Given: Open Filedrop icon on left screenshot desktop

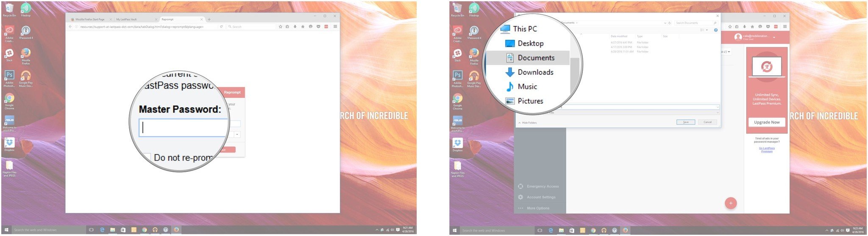Looking at the screenshot, I should pos(26,10).
